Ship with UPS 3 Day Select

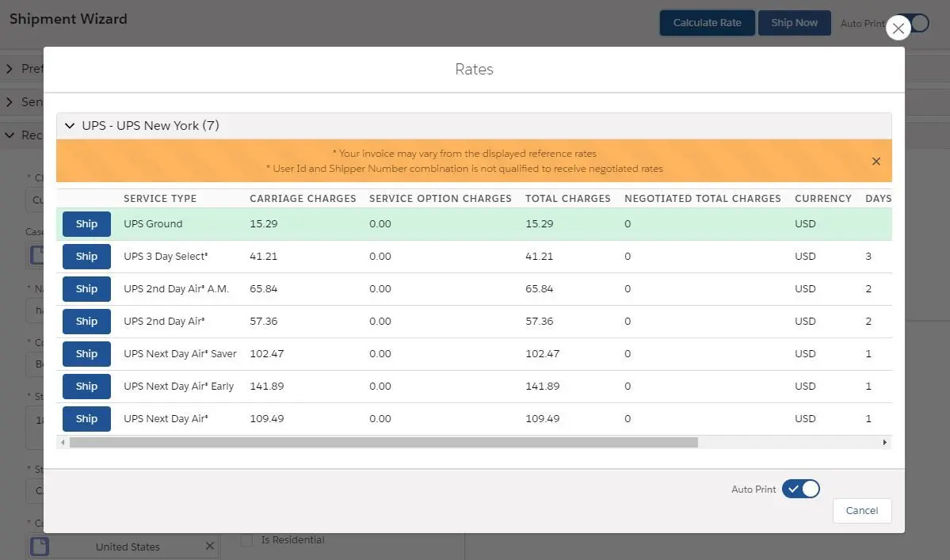coord(86,257)
